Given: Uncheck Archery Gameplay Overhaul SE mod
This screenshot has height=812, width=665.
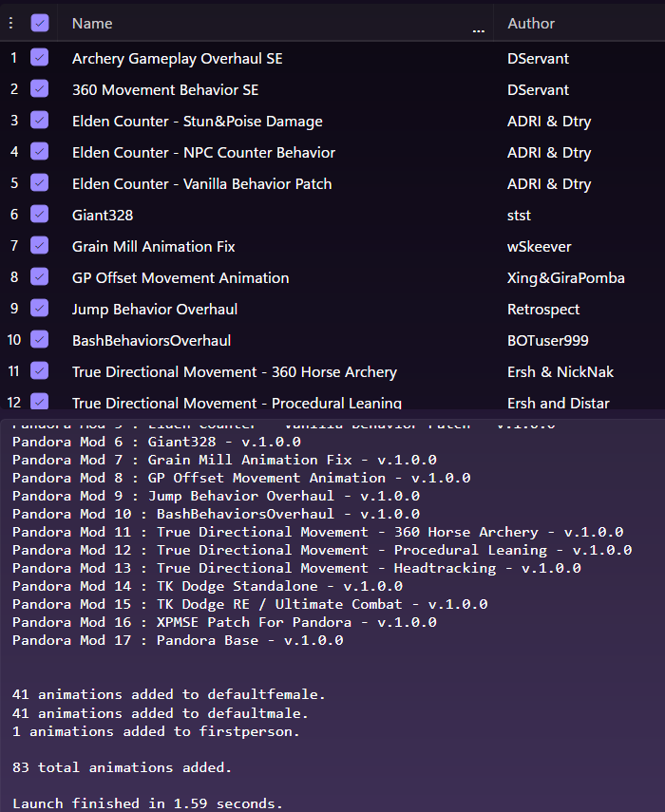Looking at the screenshot, I should (40, 58).
